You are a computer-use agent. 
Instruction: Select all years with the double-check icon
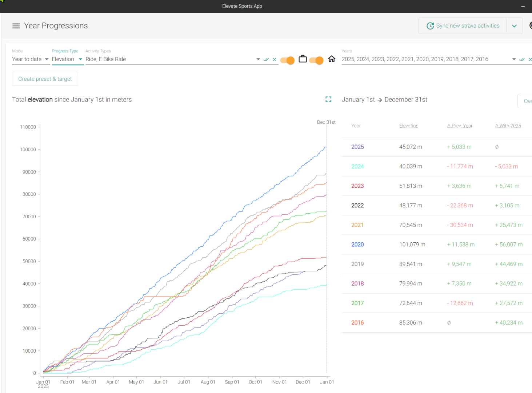pyautogui.click(x=522, y=59)
